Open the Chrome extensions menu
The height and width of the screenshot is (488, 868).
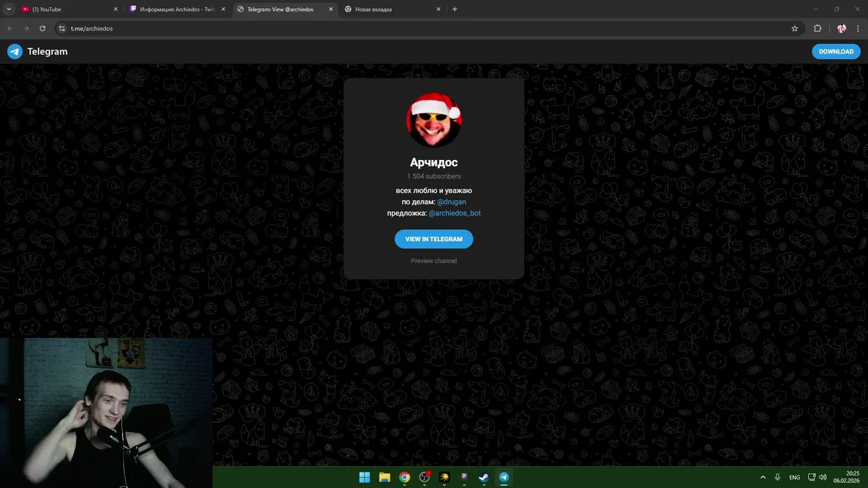tap(817, 28)
